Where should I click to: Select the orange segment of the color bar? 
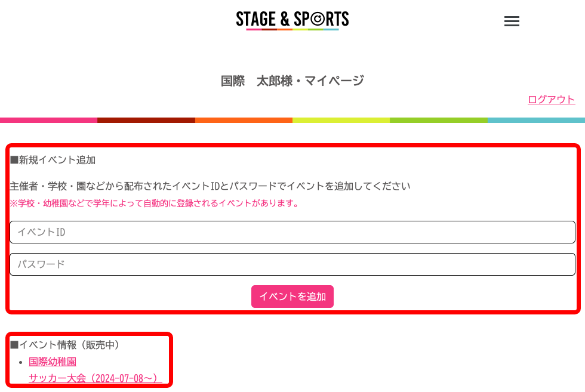pyautogui.click(x=244, y=120)
